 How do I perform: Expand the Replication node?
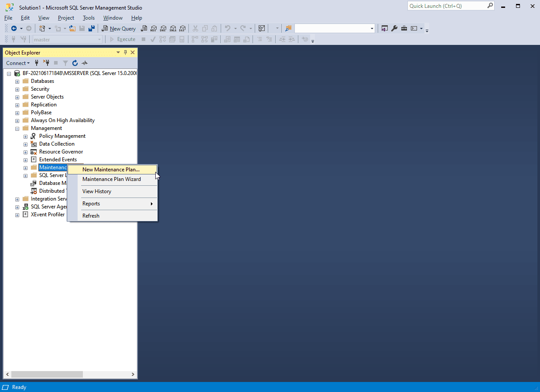(x=17, y=105)
